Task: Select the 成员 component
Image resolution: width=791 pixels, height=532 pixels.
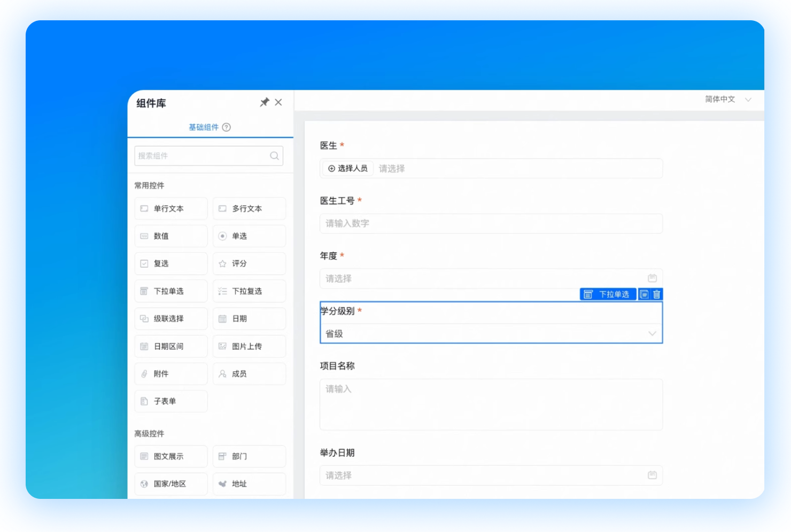Action: click(x=249, y=374)
